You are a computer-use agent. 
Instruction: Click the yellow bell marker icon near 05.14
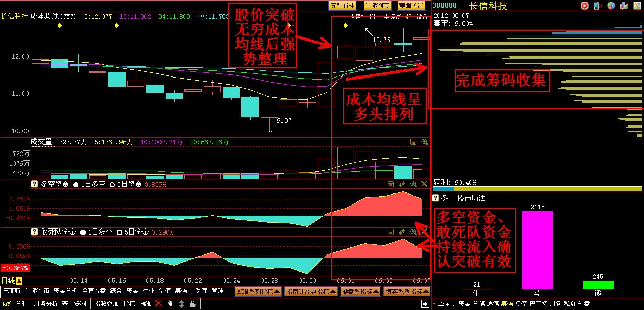(x=59, y=25)
